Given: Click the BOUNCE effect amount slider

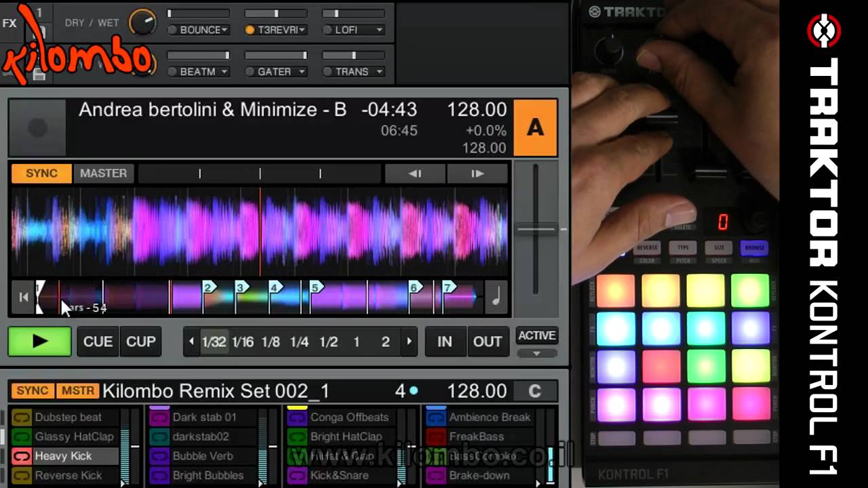Looking at the screenshot, I should pos(198,14).
